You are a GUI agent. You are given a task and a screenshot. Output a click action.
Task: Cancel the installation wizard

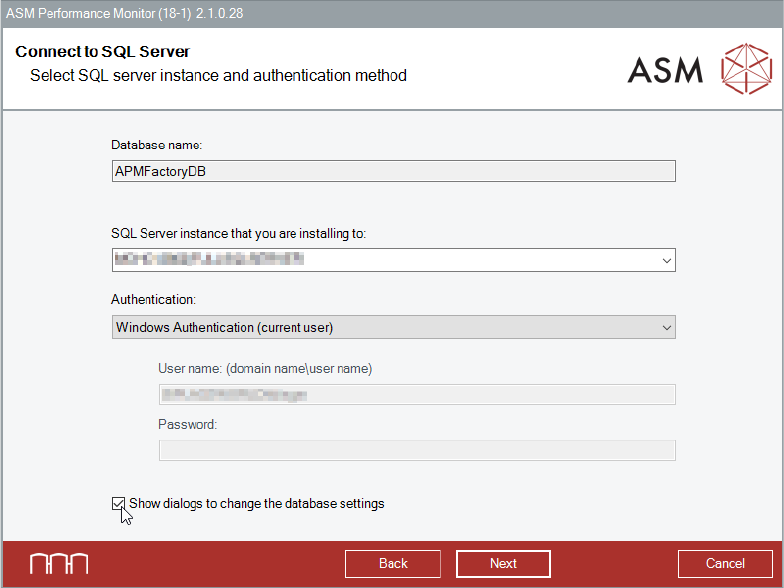pyautogui.click(x=725, y=564)
